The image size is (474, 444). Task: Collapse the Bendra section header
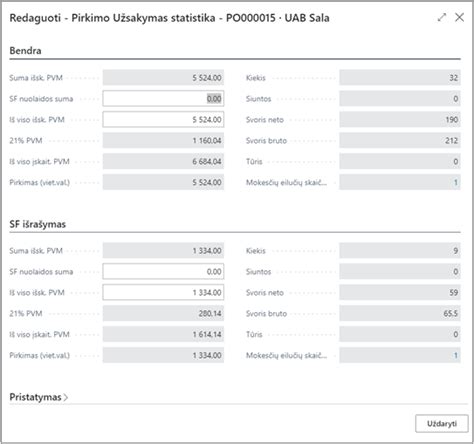click(x=25, y=51)
